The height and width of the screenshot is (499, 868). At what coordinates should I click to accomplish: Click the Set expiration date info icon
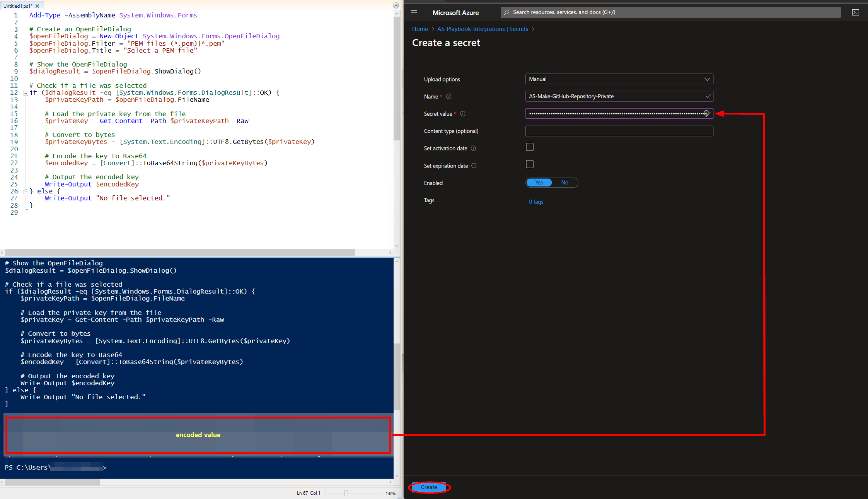(474, 166)
